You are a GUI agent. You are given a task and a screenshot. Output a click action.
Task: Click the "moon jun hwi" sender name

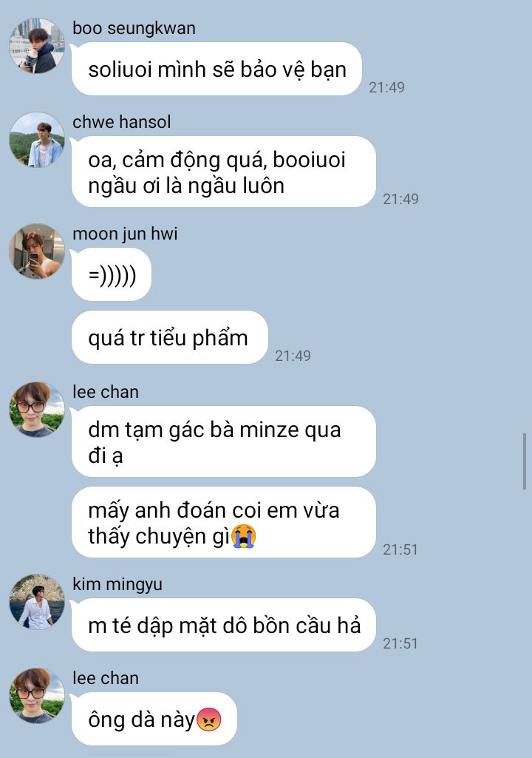click(x=125, y=234)
